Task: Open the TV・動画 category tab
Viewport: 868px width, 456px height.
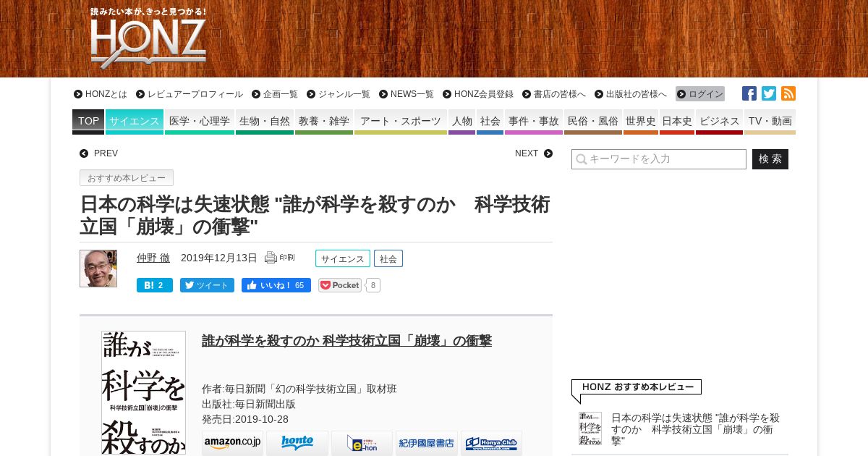Action: click(x=770, y=122)
